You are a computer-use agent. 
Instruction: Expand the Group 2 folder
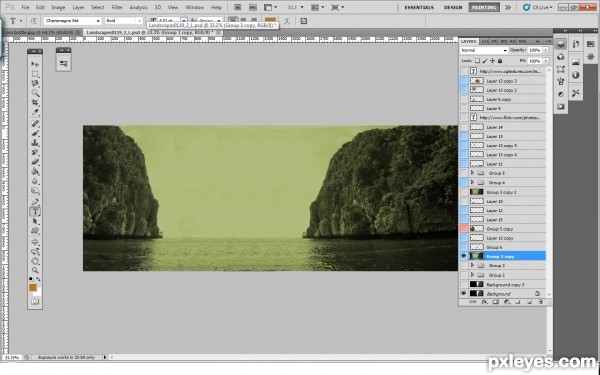[x=472, y=275]
